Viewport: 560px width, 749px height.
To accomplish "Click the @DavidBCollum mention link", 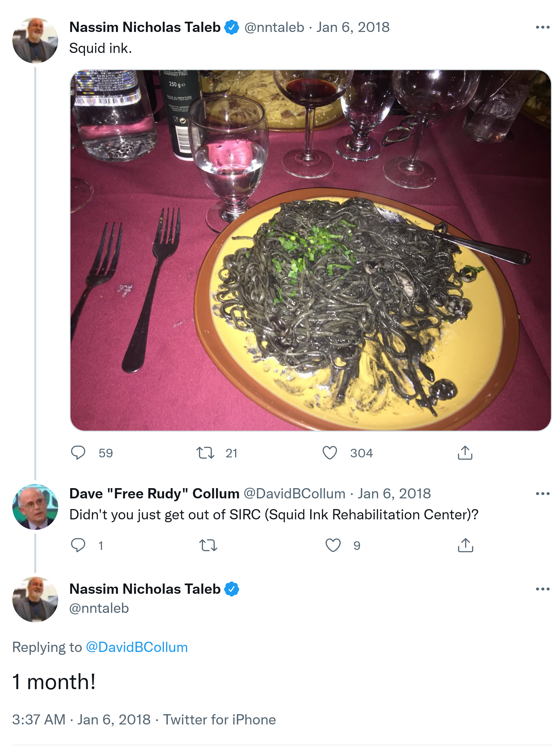I will pyautogui.click(x=137, y=647).
